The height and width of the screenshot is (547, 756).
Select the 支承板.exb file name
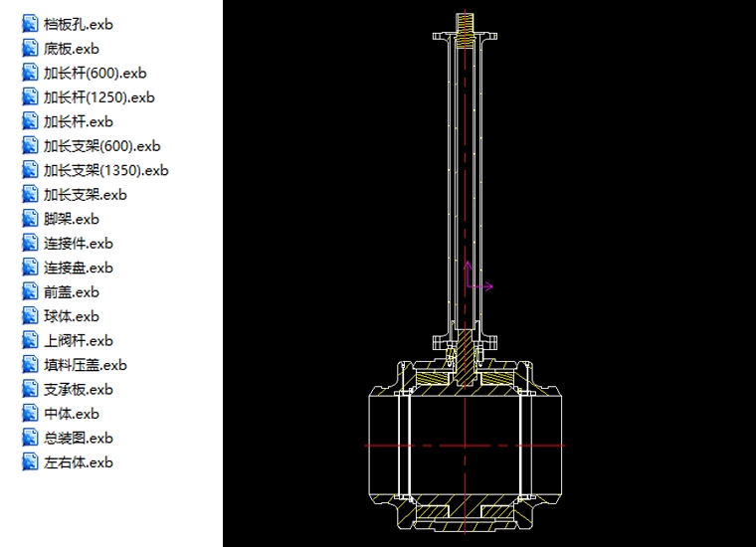pyautogui.click(x=78, y=390)
